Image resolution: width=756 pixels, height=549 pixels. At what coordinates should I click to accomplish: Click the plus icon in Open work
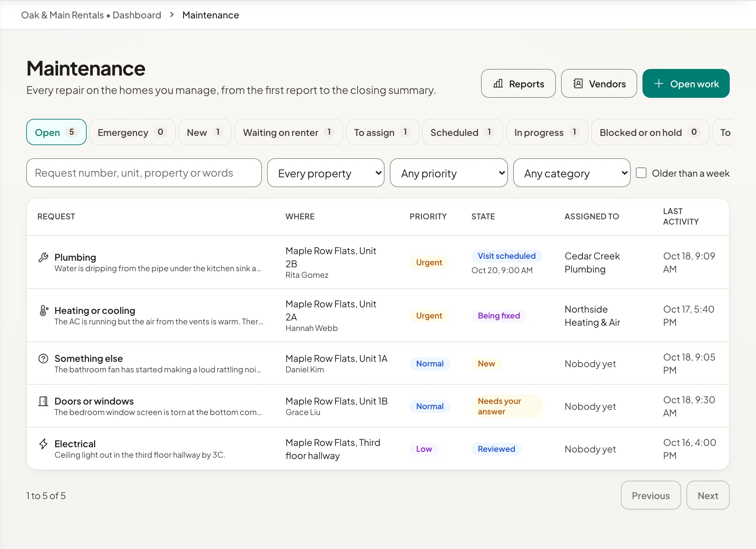tap(659, 84)
